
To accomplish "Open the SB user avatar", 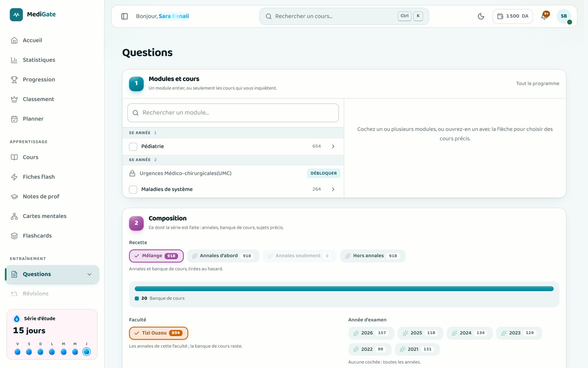I will [564, 16].
